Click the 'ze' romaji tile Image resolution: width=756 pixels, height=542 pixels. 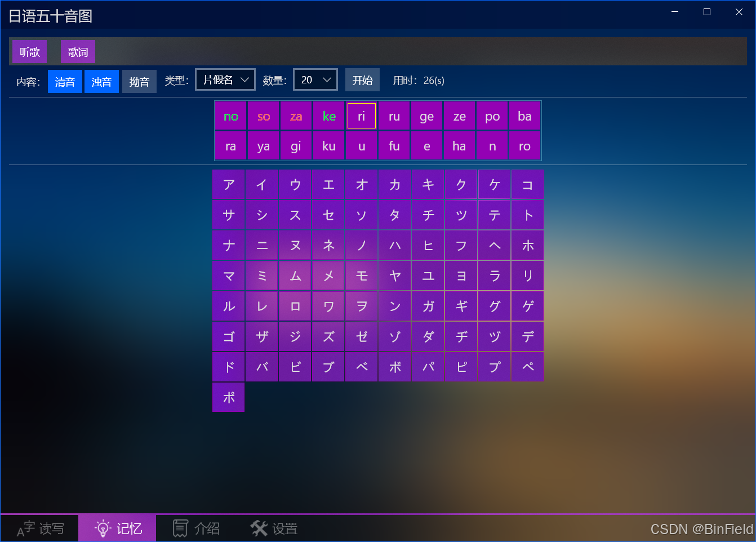[460, 116]
